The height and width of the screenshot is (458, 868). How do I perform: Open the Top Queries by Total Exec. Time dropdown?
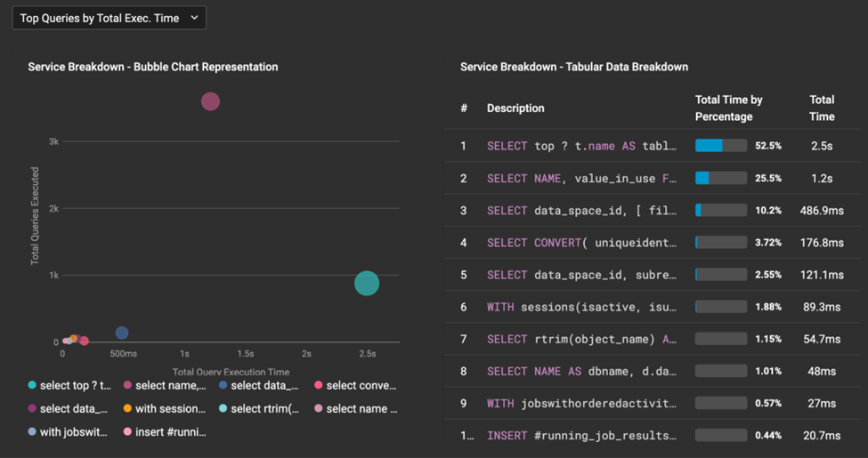click(109, 18)
